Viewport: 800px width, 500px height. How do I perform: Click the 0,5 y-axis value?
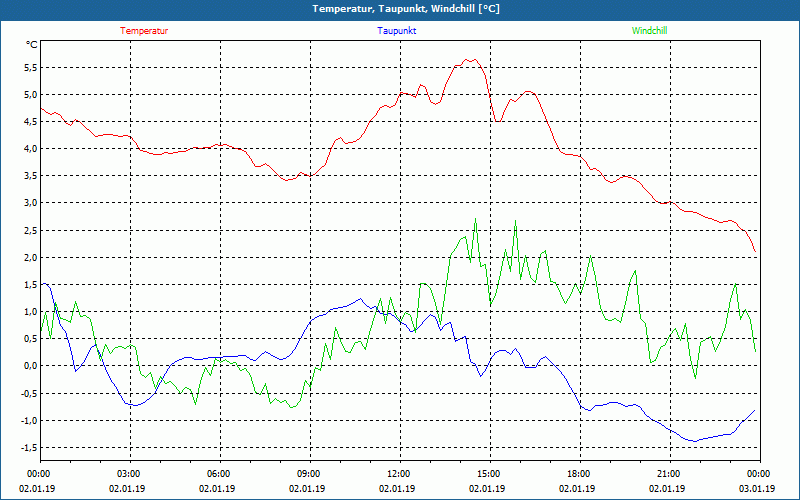coord(30,338)
